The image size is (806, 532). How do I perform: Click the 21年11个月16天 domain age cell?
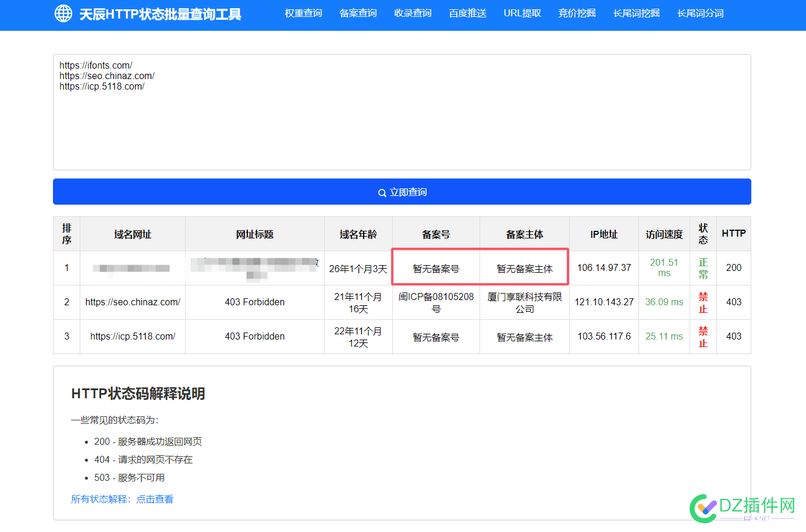(358, 302)
